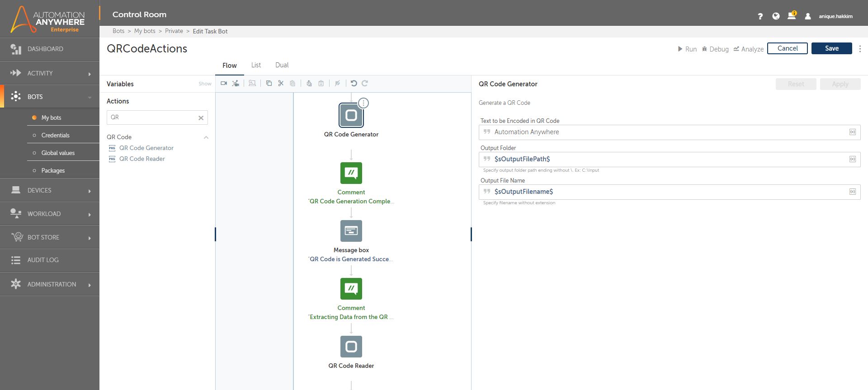The image size is (868, 390).
Task: Collapse the QR Code actions group
Action: (x=206, y=137)
